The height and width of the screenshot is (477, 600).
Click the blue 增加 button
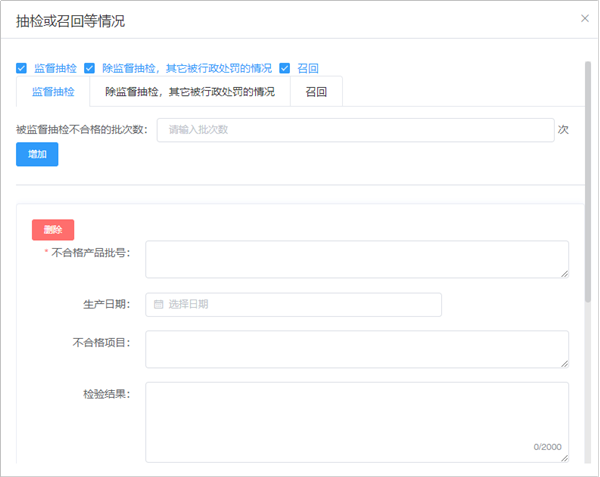pyautogui.click(x=37, y=155)
